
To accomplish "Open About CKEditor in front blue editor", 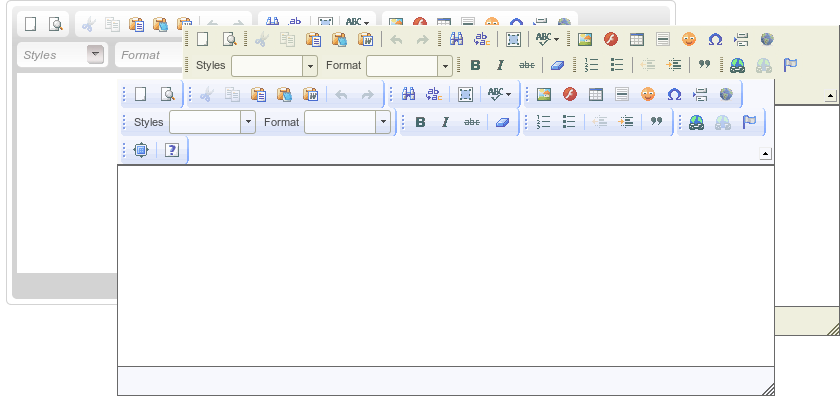I will click(x=172, y=150).
